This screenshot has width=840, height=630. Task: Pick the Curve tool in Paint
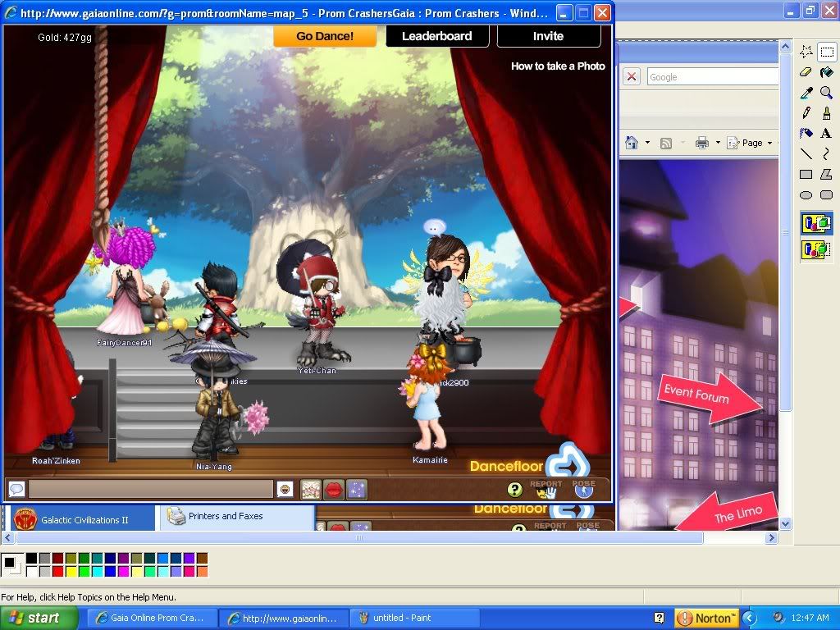827,153
